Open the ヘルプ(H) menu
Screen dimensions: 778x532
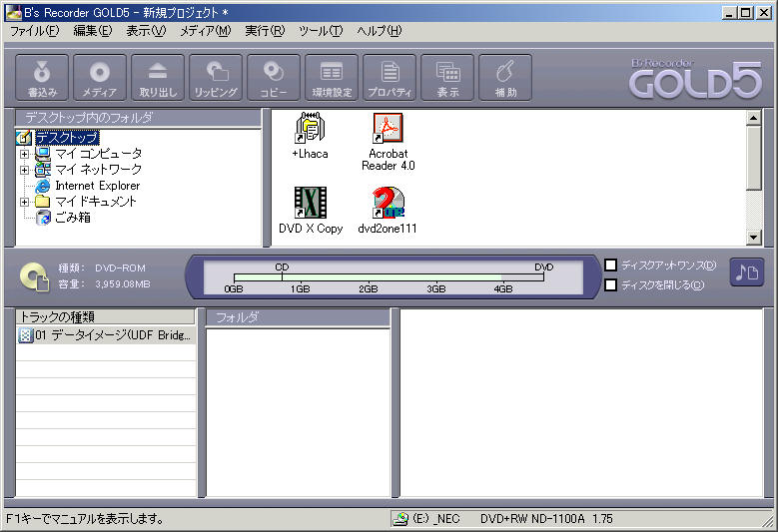380,31
